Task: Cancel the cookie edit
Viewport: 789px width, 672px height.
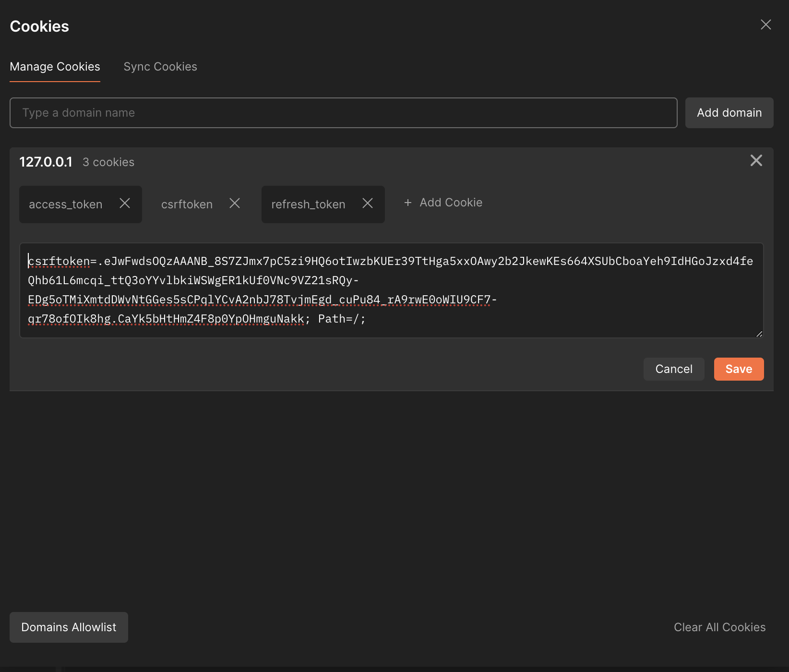Action: click(674, 369)
